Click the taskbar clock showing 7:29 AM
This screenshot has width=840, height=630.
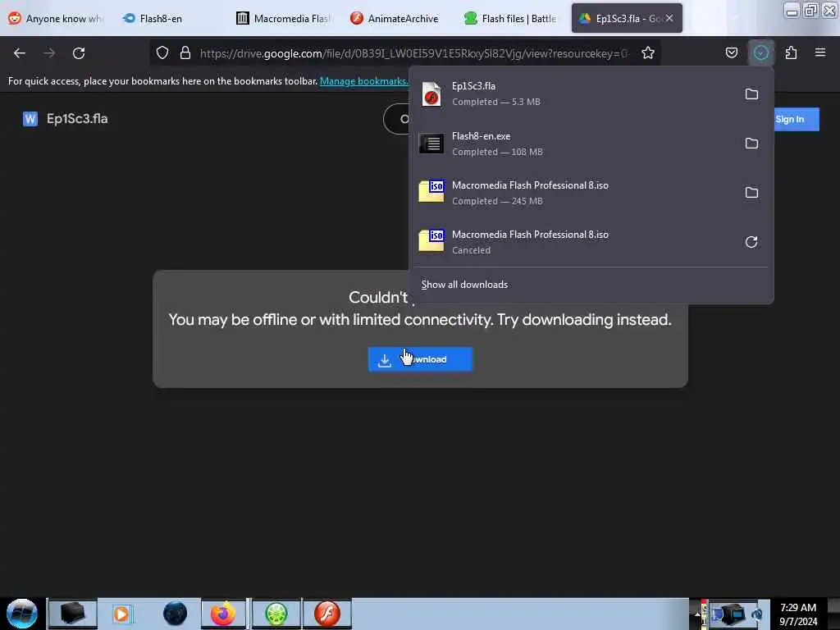click(798, 614)
